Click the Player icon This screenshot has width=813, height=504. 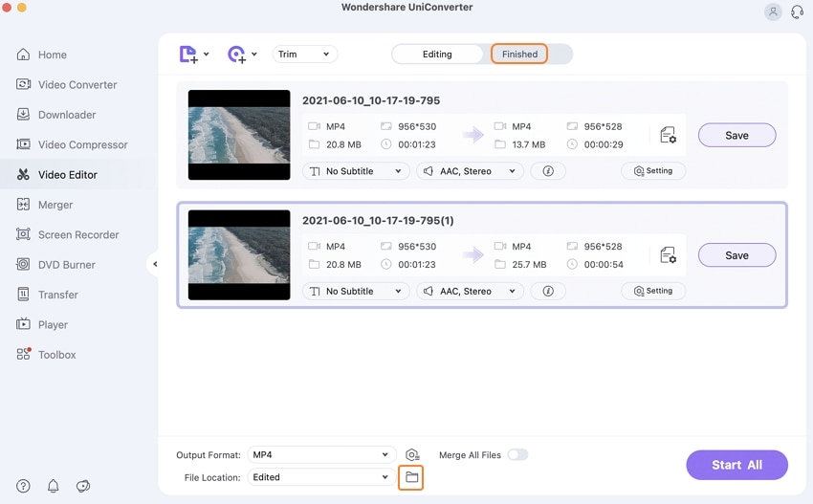(23, 324)
